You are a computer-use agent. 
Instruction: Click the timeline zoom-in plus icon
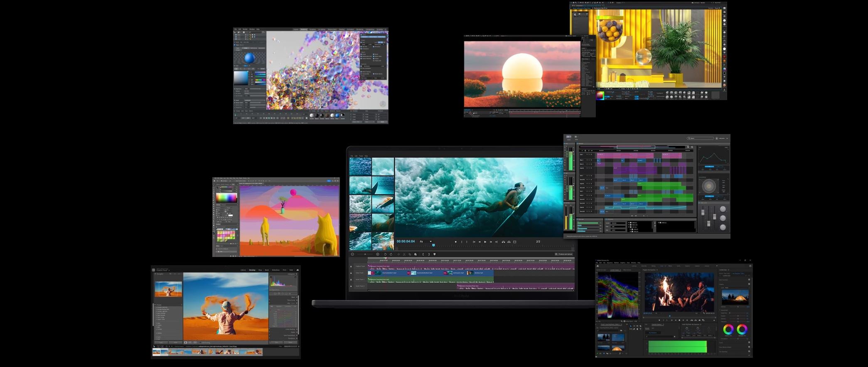pyautogui.click(x=378, y=254)
